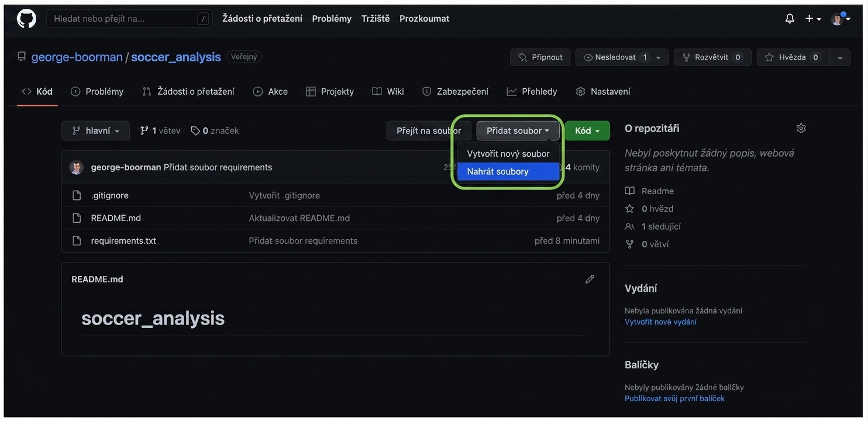Click the Přejít na soubor button
Screen dimensions: 868x421
click(429, 131)
